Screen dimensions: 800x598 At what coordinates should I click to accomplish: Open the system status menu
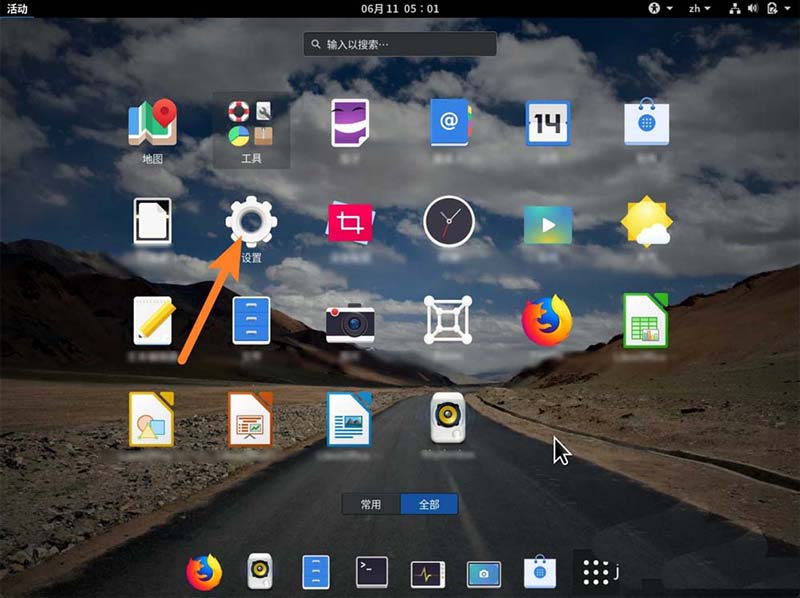[762, 9]
